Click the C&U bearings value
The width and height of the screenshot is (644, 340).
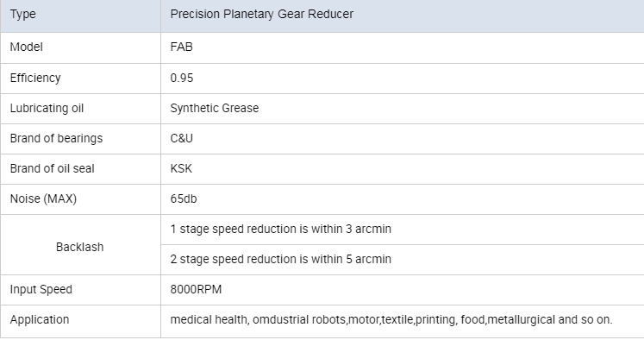coord(182,139)
